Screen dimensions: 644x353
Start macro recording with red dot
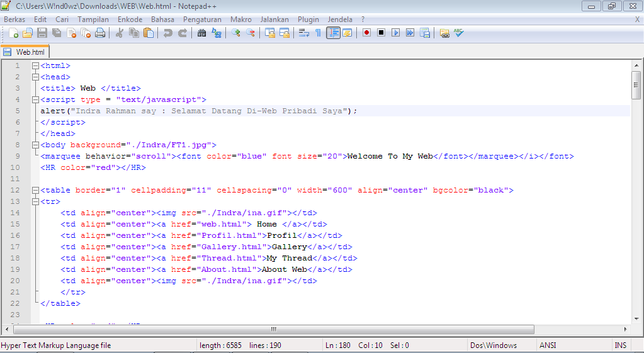[367, 33]
